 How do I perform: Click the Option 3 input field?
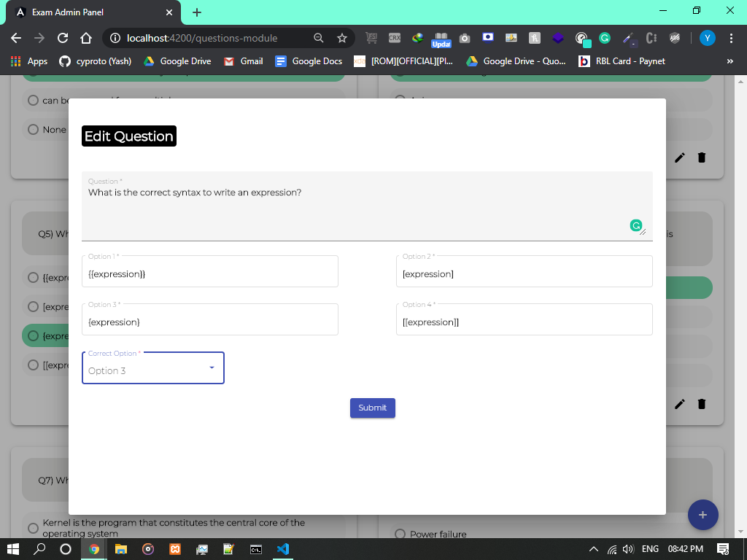pyautogui.click(x=210, y=319)
